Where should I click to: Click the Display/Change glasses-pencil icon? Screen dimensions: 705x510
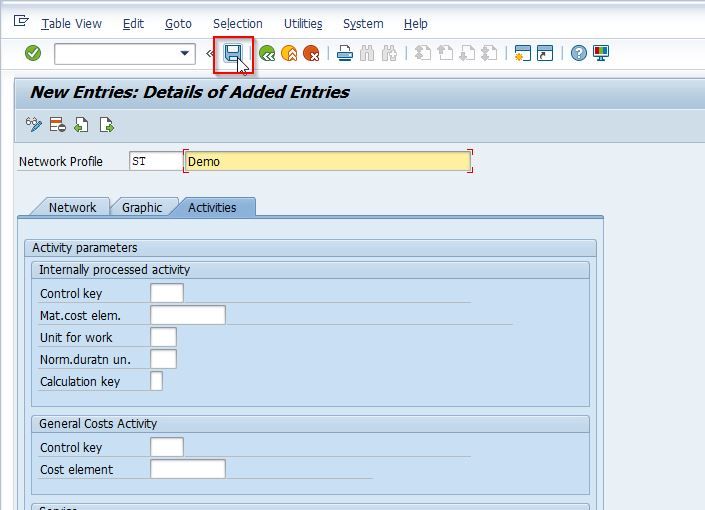(x=34, y=125)
